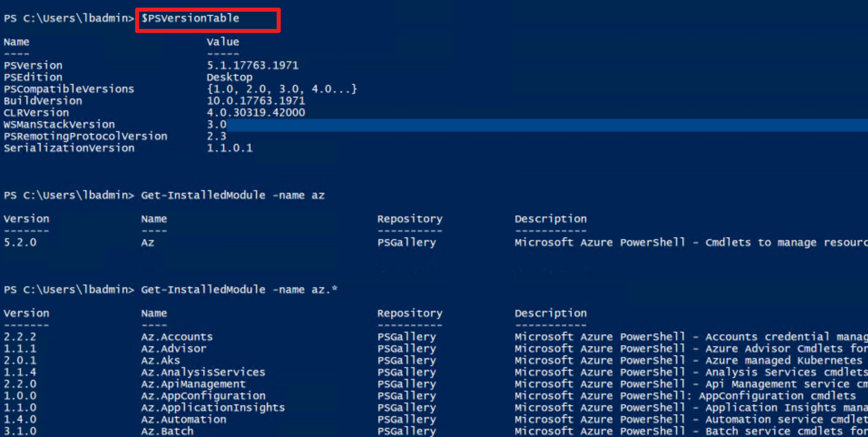Screen dimensions: 868x437
Task: Click the SerializationVersion value 1.1.0.1
Action: click(x=229, y=148)
